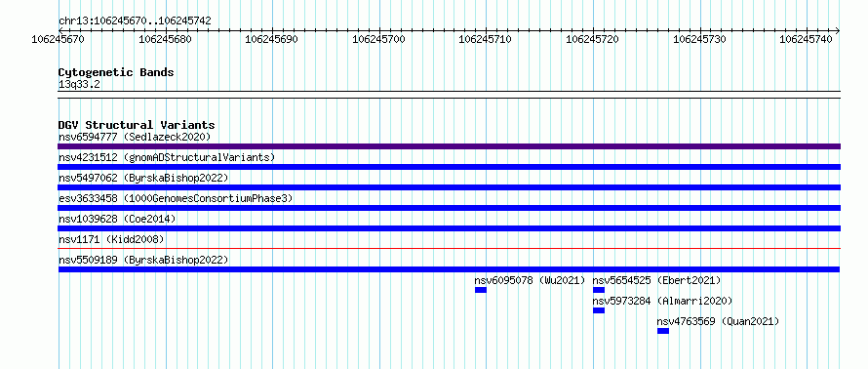
Task: Click ruler position 106245710
Action: [486, 39]
